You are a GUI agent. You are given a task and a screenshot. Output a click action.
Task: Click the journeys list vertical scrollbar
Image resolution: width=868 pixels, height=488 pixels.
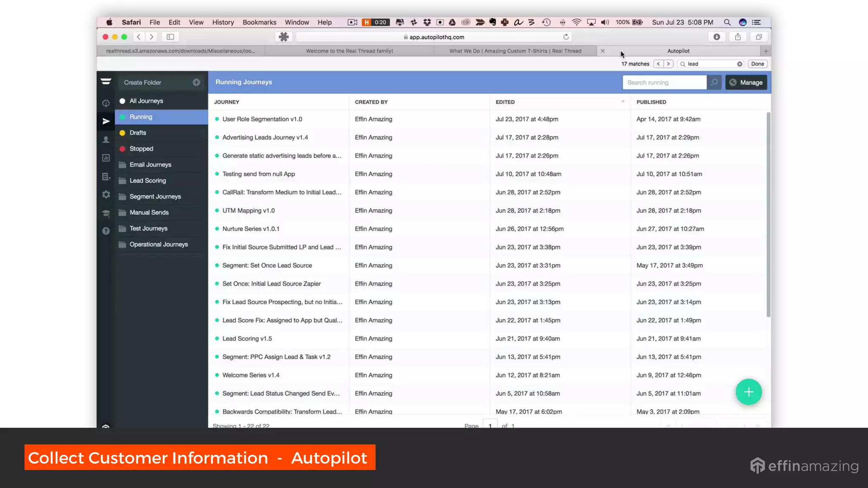768,214
